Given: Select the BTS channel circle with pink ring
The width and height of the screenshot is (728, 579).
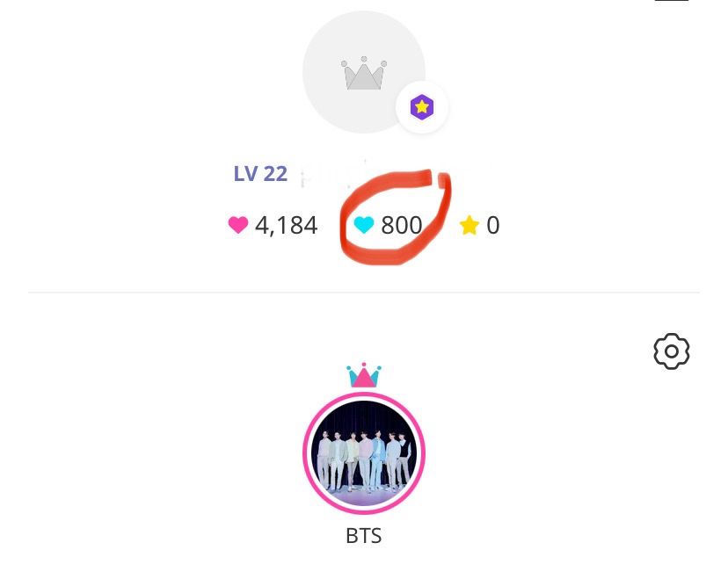Looking at the screenshot, I should click(x=364, y=453).
